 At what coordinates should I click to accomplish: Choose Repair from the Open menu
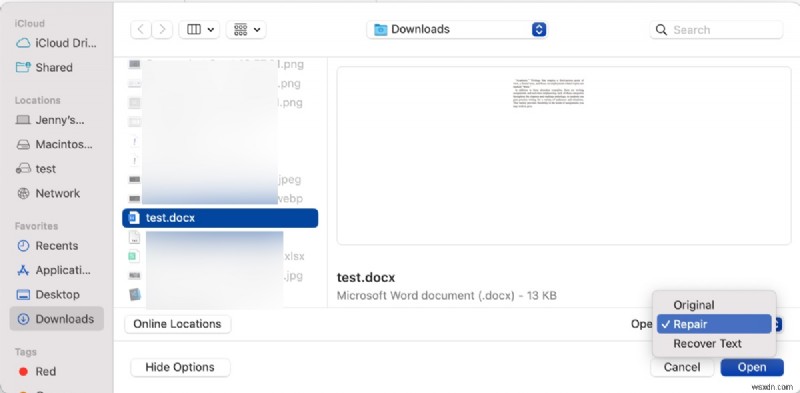click(x=714, y=324)
